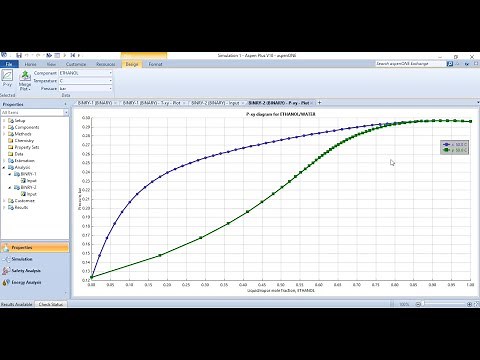
Task: Collapse the Properties navigation pane arrow
Action: coord(65,104)
